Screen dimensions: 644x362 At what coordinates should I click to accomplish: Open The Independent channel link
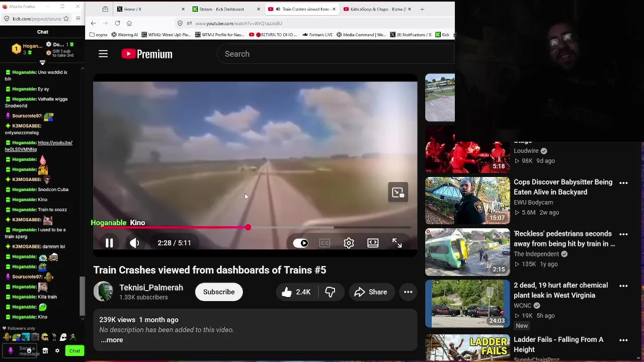(x=536, y=254)
